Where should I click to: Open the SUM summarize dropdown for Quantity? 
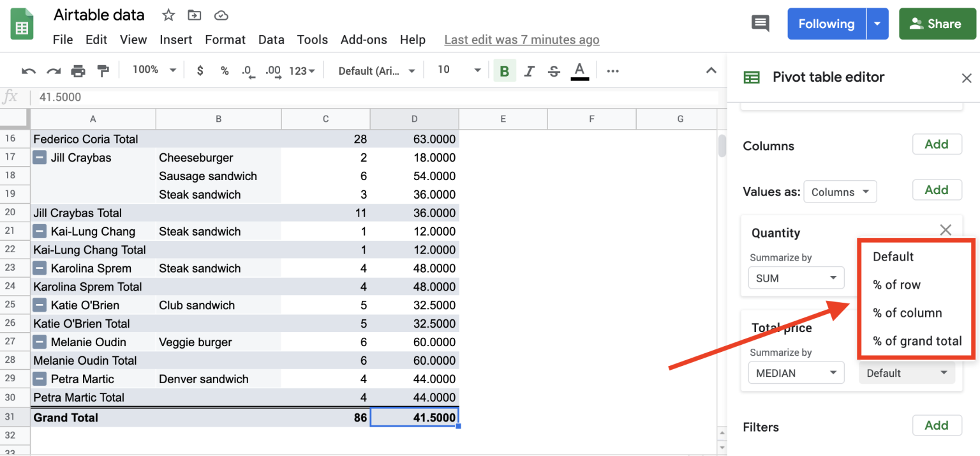pyautogui.click(x=796, y=277)
